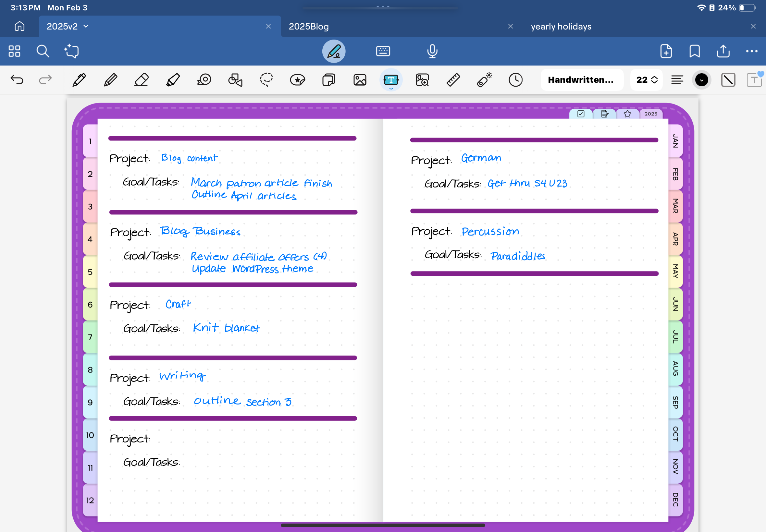Open the Handwritten font dropdown
Viewport: 766px width, 532px height.
[582, 80]
